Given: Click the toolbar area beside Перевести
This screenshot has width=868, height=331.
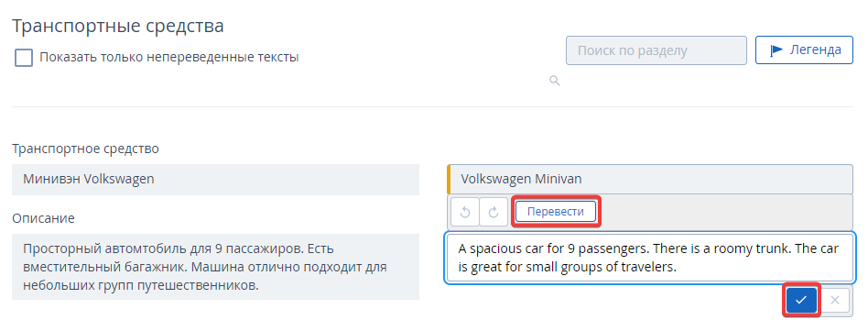Looking at the screenshot, I should pos(725,213).
